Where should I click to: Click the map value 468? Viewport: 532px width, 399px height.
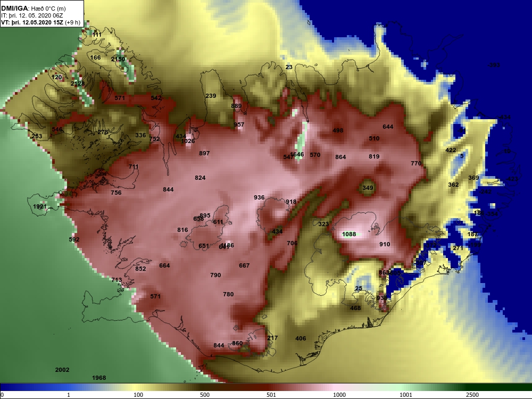click(355, 308)
